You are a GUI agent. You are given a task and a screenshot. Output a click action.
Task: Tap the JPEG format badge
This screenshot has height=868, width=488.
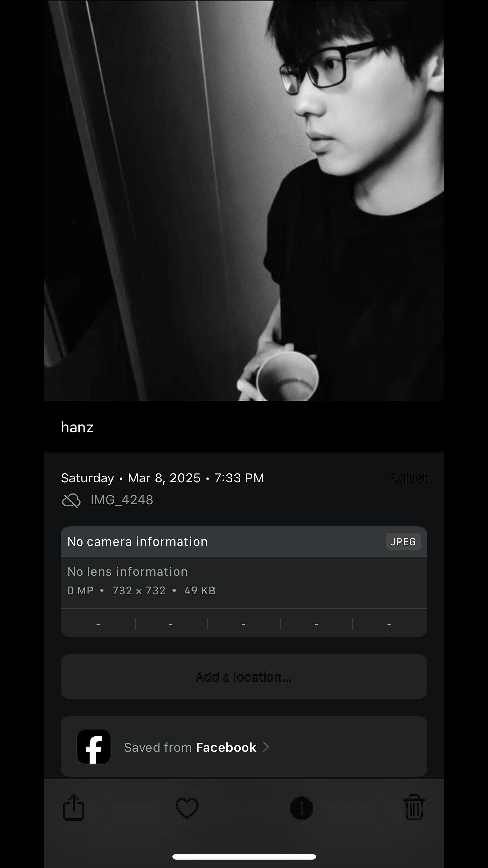(403, 541)
